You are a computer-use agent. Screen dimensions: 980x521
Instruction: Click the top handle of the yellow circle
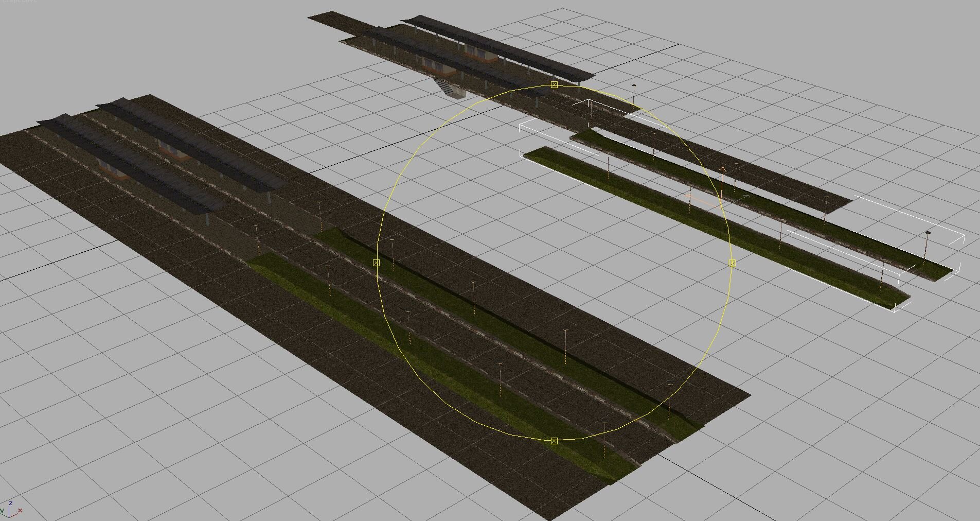point(554,84)
